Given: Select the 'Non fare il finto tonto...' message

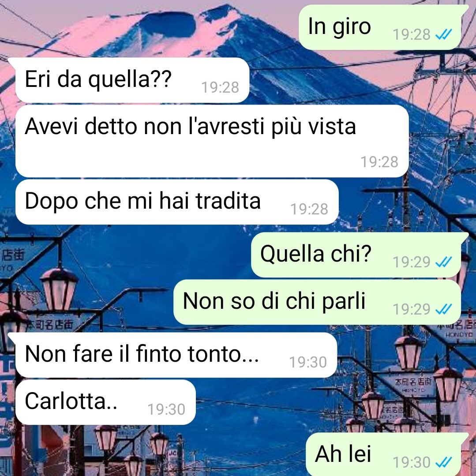Looking at the screenshot, I should point(172,355).
